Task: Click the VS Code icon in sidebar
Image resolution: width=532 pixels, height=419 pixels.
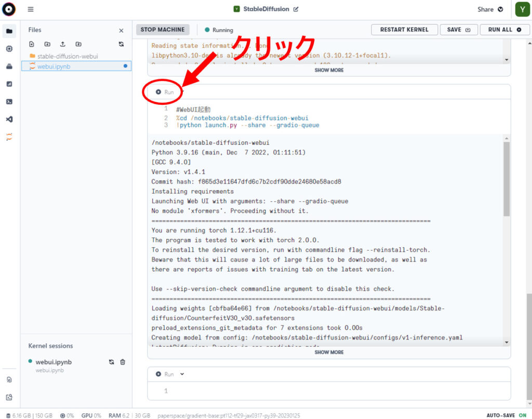Action: (x=9, y=119)
